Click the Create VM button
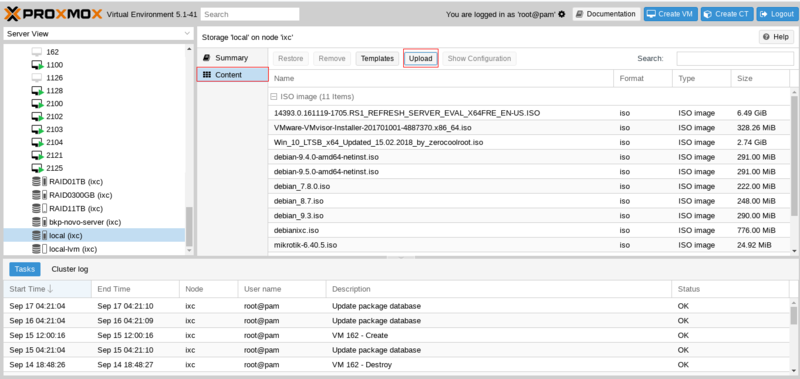Viewport: 800px width, 379px height. (x=670, y=14)
